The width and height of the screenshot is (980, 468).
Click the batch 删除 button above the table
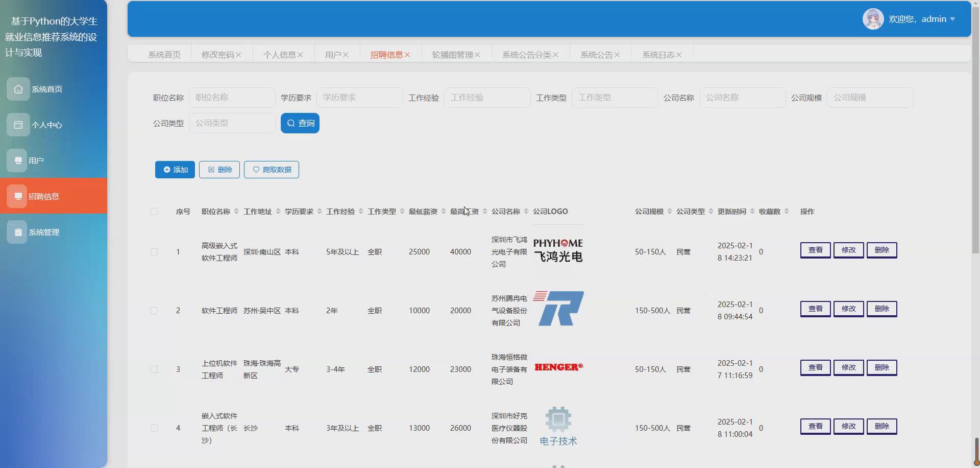click(219, 169)
